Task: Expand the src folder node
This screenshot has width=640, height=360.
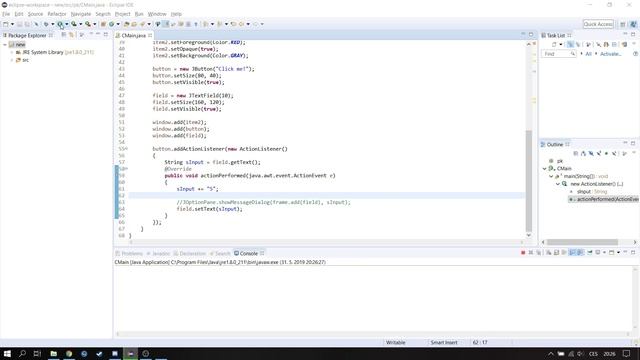Action: (x=11, y=60)
